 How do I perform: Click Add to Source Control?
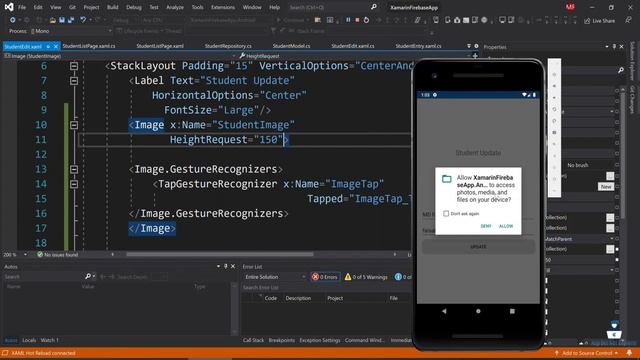coord(587,353)
